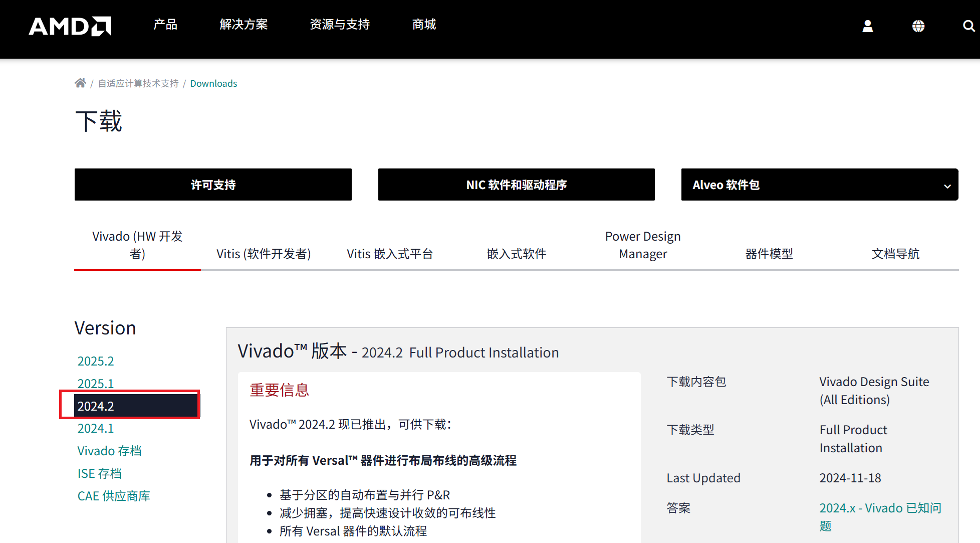The height and width of the screenshot is (543, 980).
Task: Open the 资源与支持 menu
Action: point(340,25)
